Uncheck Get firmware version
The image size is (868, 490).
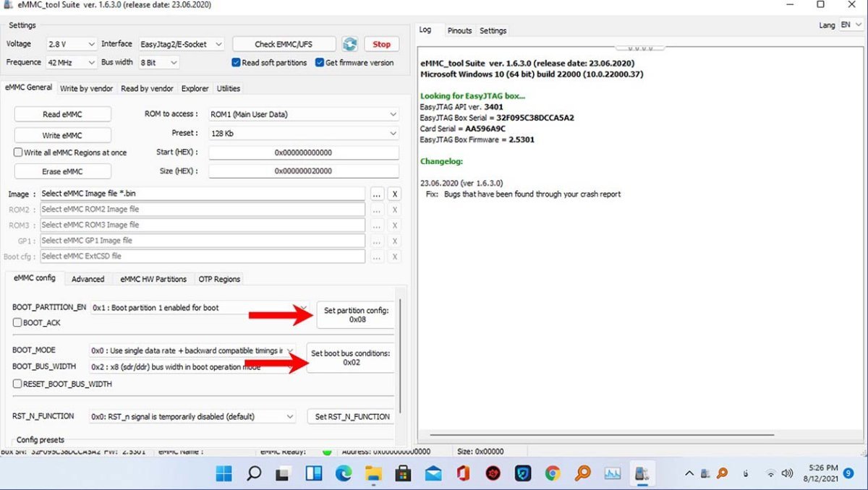point(320,62)
